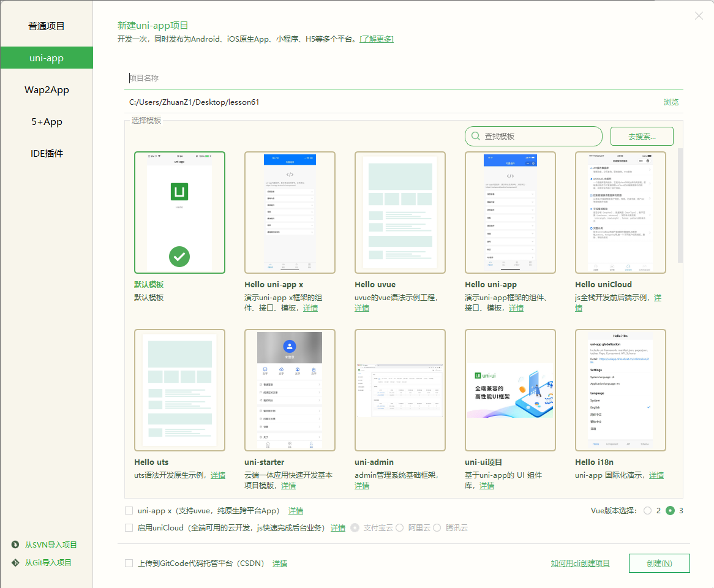Select Vue version 3 radio button
Screen dimensions: 714x588
670,511
